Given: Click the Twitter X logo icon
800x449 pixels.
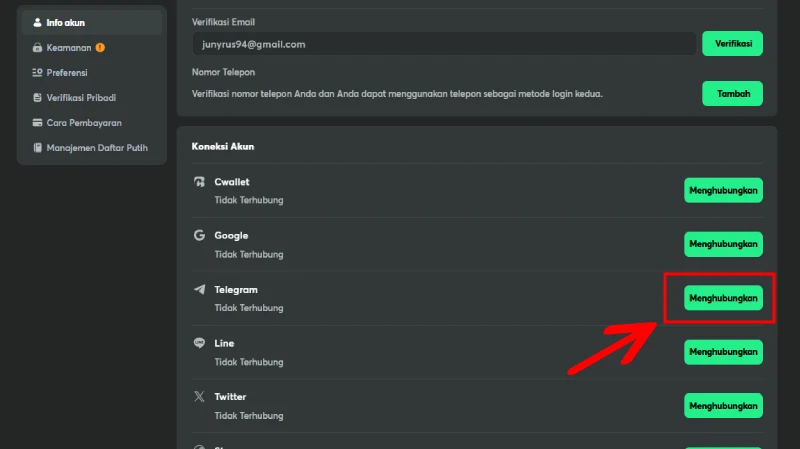Looking at the screenshot, I should click(x=199, y=396).
